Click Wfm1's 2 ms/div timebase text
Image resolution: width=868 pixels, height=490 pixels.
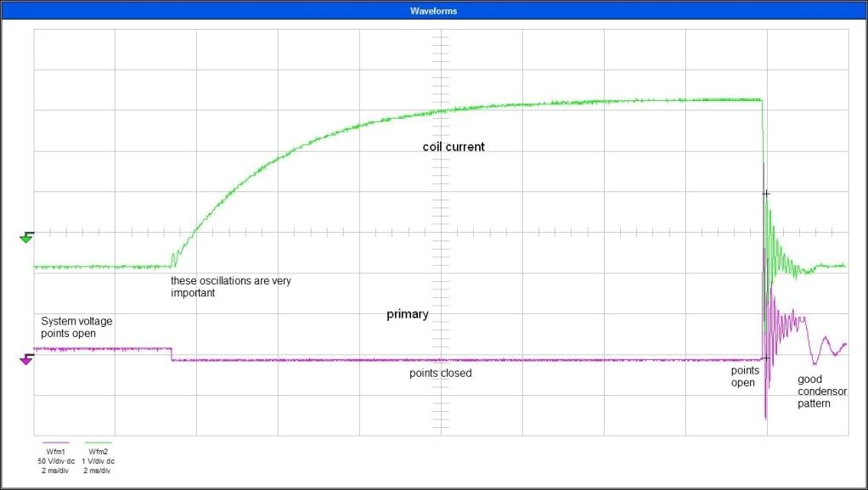point(55,470)
